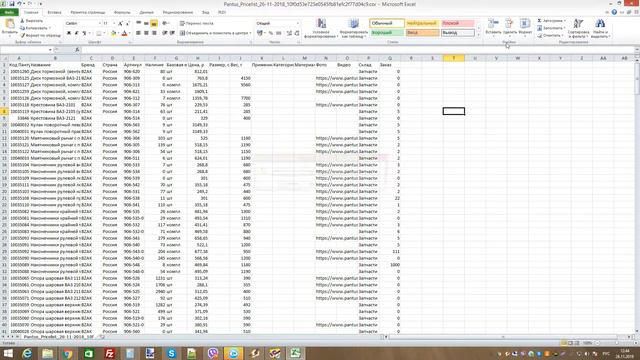The width and height of the screenshot is (640, 360).
Task: Increase font size with the grow-font icon
Action: (120, 24)
